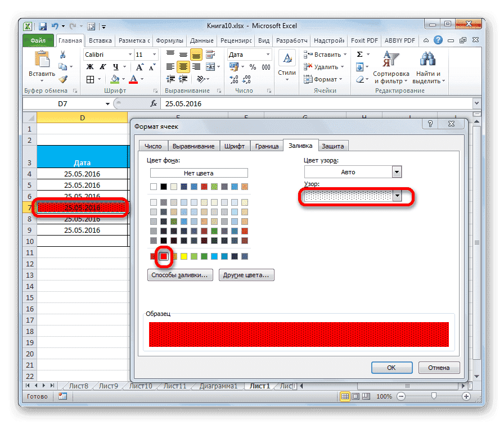Open the Рецензирование ribbon tab
The width and height of the screenshot is (504, 425).
[x=236, y=40]
